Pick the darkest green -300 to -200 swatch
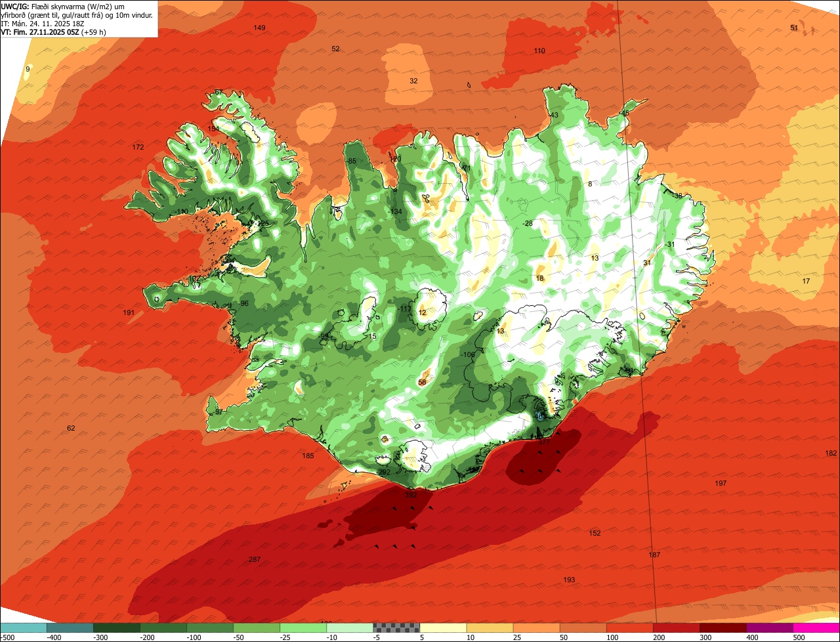The height and width of the screenshot is (642, 840). coord(117,627)
